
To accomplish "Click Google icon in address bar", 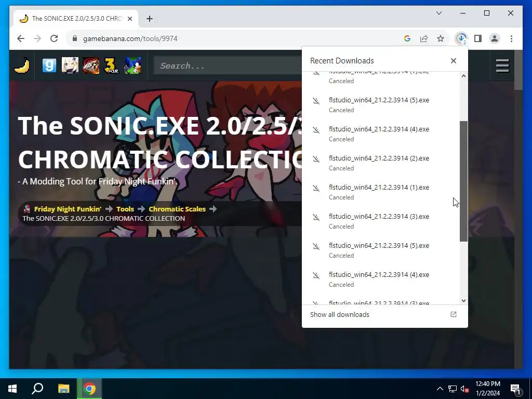I will click(407, 38).
